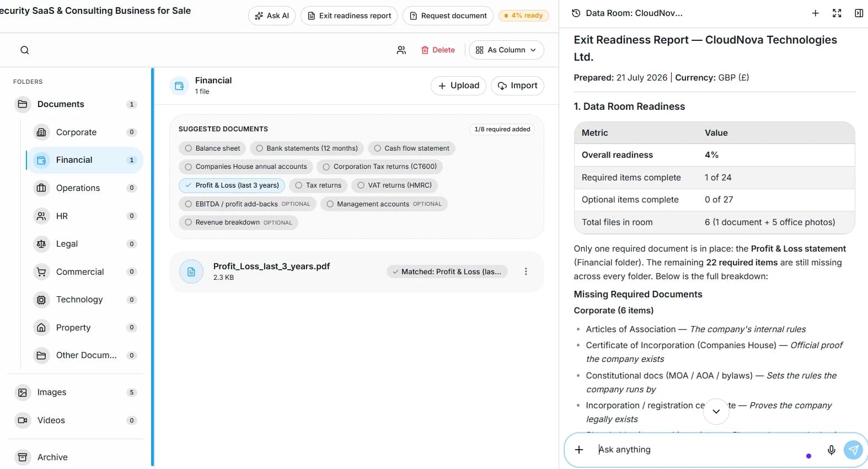The image size is (868, 469).
Task: Click the Videos camera icon
Action: click(x=23, y=420)
